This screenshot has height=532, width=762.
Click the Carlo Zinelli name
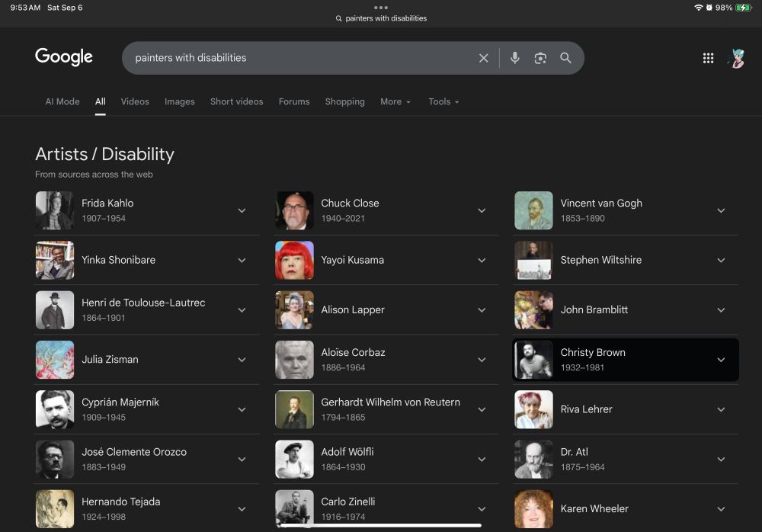(348, 502)
